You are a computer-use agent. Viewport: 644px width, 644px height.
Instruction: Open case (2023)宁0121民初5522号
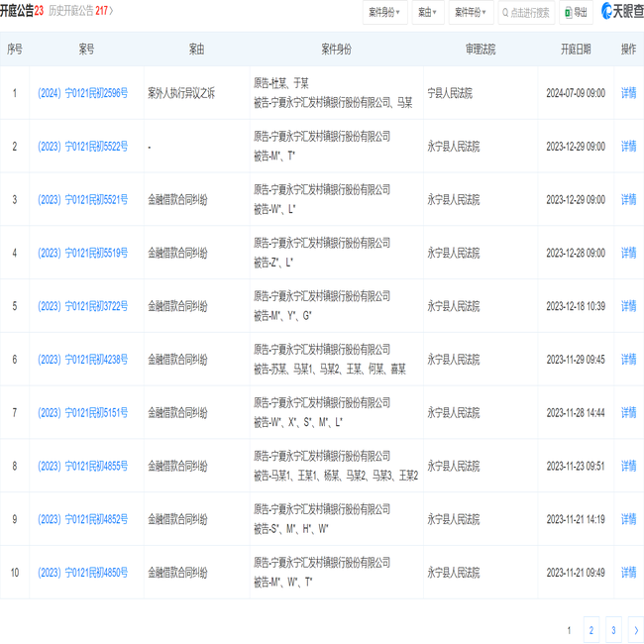pos(82,147)
